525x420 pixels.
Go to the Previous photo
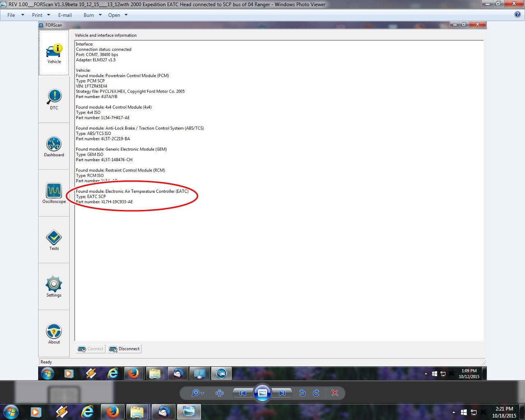point(243,393)
